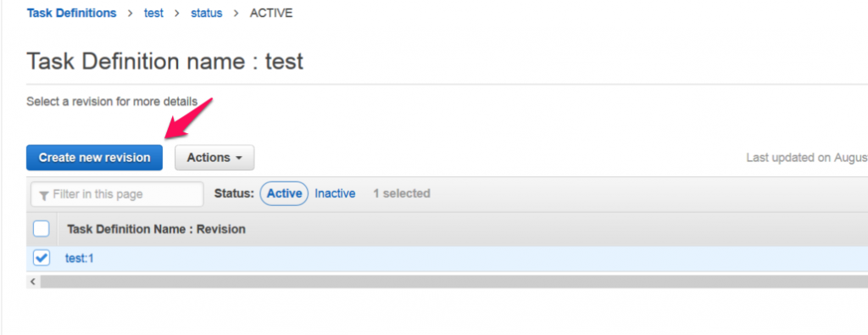Click the funnel filter icon

pos(44,195)
